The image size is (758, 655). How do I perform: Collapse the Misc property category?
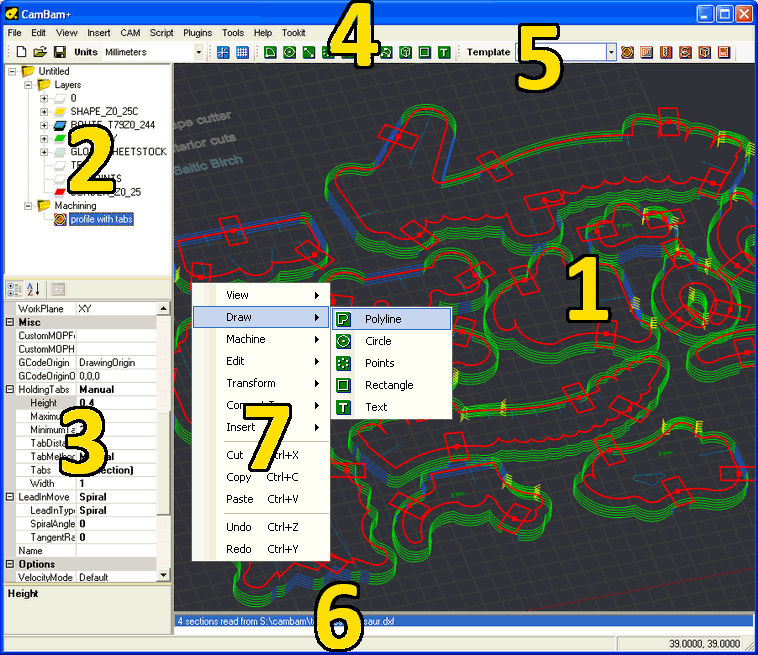click(10, 322)
